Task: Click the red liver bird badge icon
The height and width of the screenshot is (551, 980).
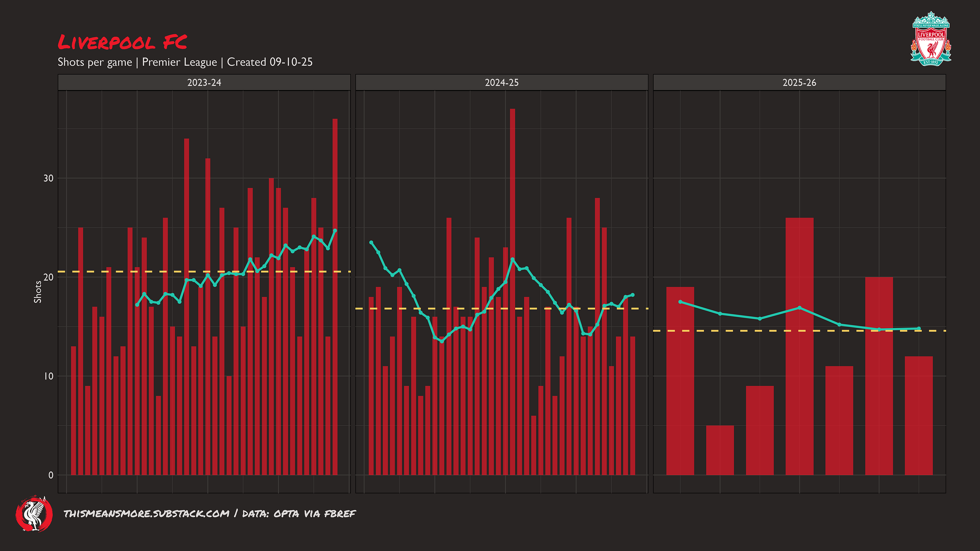Action: coord(34,514)
